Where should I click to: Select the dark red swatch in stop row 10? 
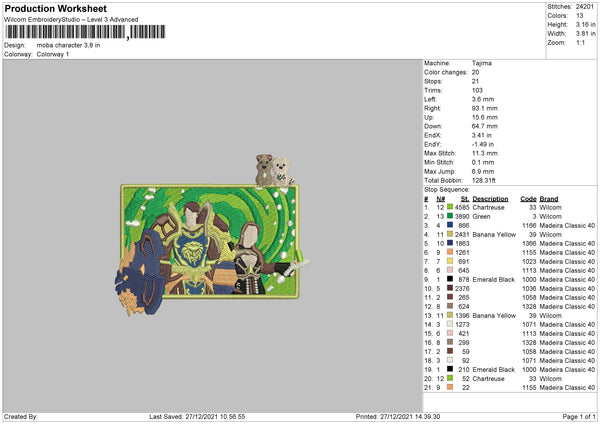pyautogui.click(x=450, y=289)
